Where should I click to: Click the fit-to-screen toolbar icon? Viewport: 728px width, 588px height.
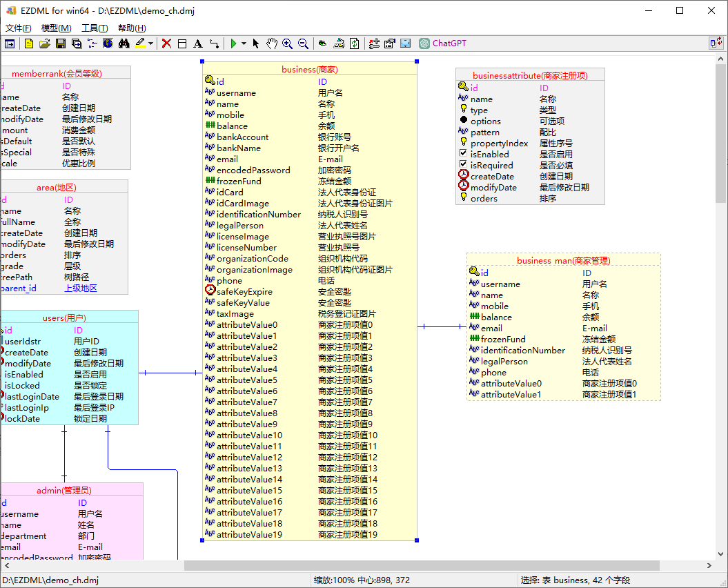click(406, 43)
